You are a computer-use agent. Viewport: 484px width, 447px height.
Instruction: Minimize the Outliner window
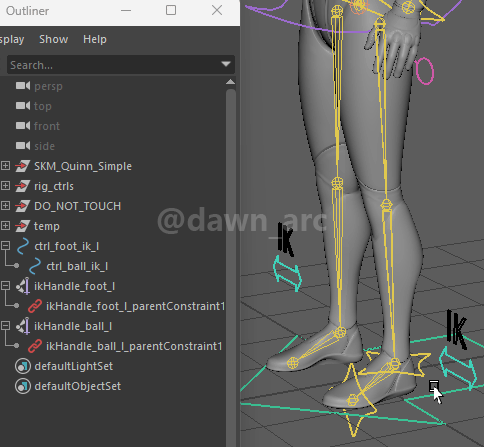(126, 10)
